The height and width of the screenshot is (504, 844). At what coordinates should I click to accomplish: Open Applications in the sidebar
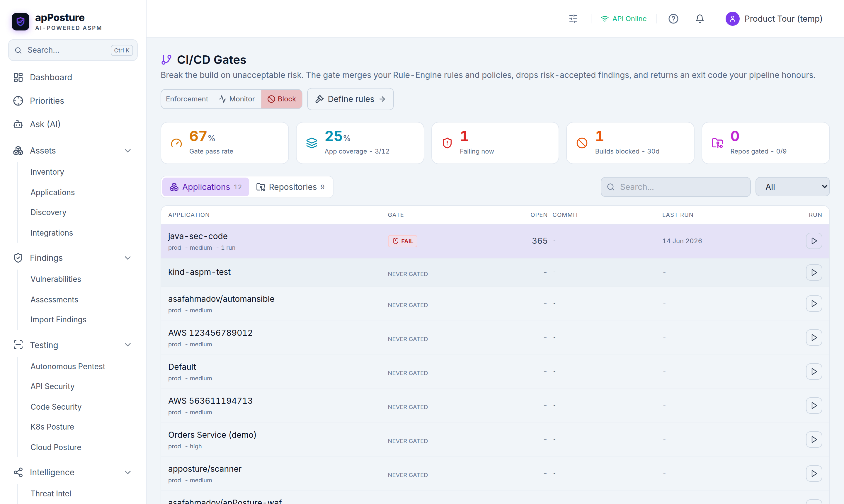[53, 192]
